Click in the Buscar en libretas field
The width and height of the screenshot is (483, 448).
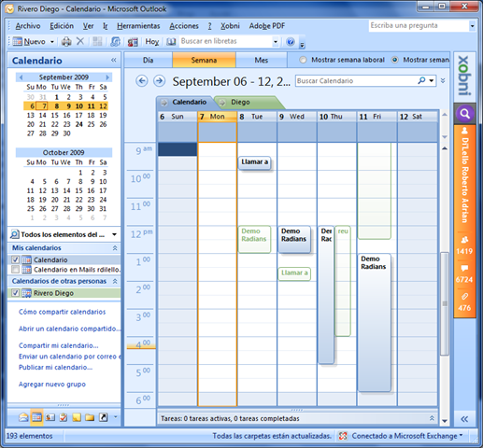[225, 41]
